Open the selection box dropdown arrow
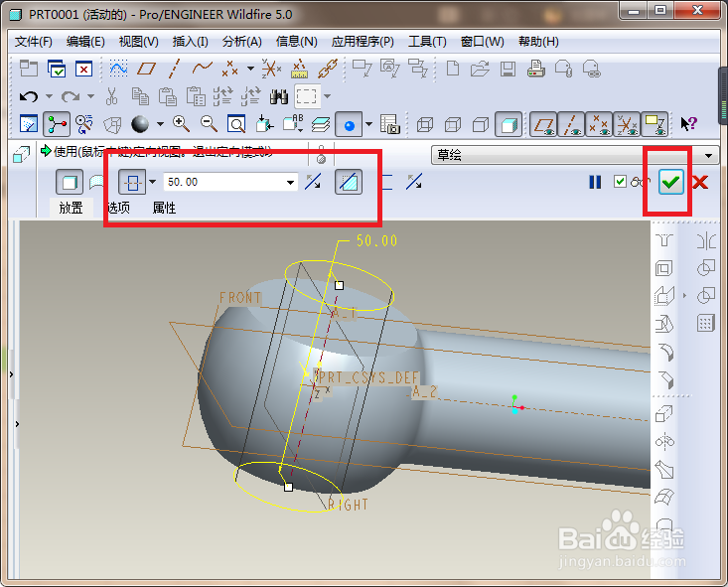728x587 pixels. tap(328, 96)
